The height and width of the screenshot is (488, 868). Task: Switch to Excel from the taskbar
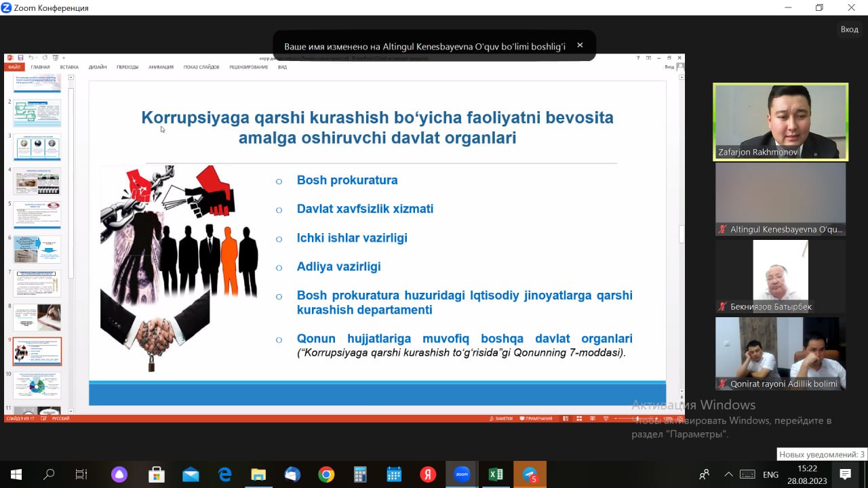(496, 474)
